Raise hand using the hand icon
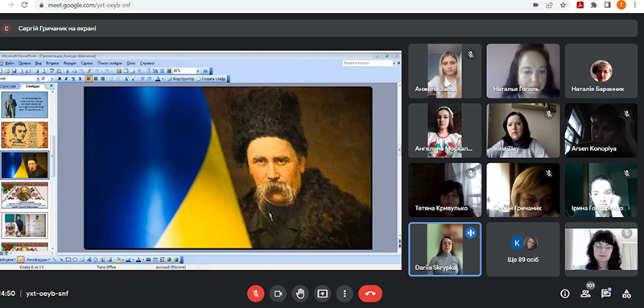 [300, 293]
